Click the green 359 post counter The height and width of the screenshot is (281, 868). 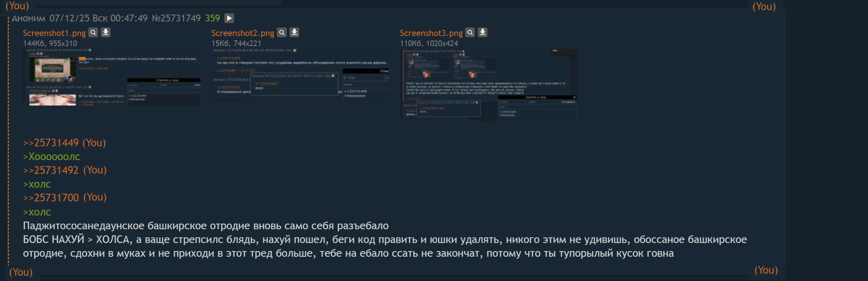213,18
